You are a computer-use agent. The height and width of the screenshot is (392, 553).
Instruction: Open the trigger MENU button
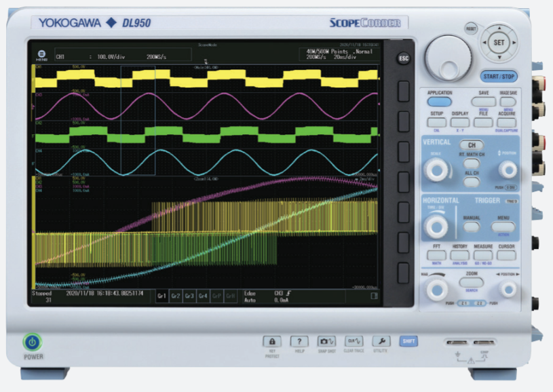tap(503, 226)
